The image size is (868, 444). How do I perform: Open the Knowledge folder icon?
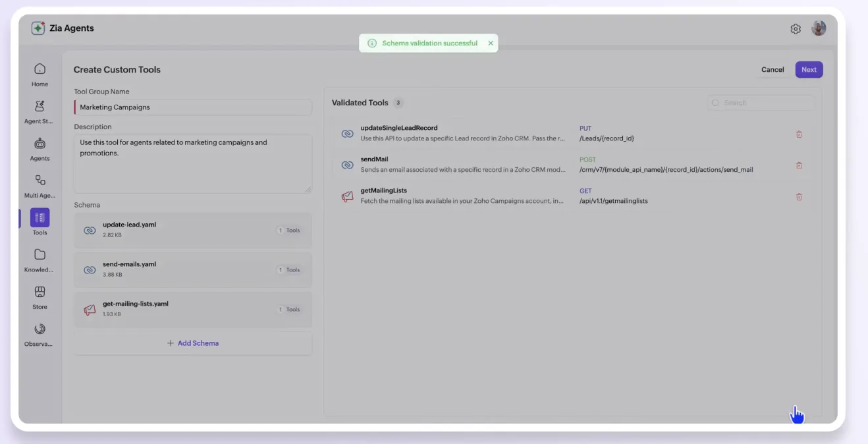point(40,254)
